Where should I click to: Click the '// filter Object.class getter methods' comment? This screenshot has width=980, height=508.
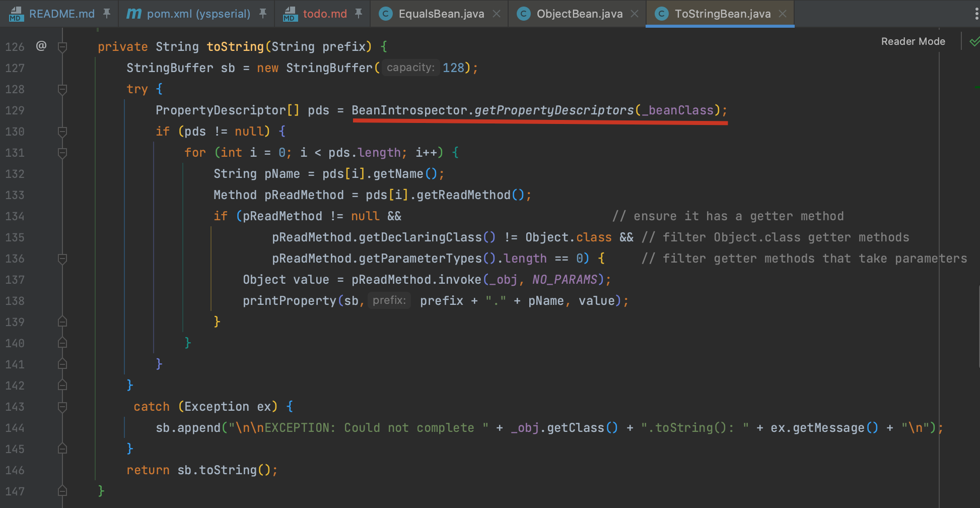[775, 237]
